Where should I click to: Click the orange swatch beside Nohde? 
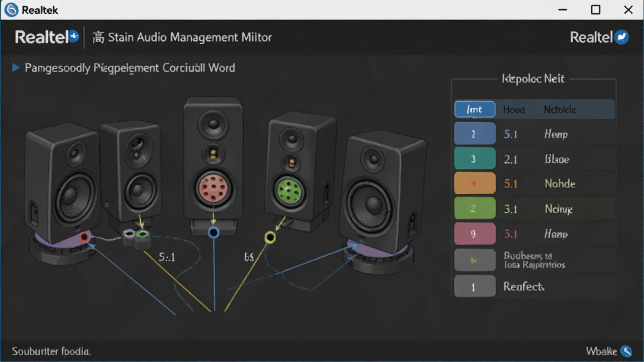475,184
